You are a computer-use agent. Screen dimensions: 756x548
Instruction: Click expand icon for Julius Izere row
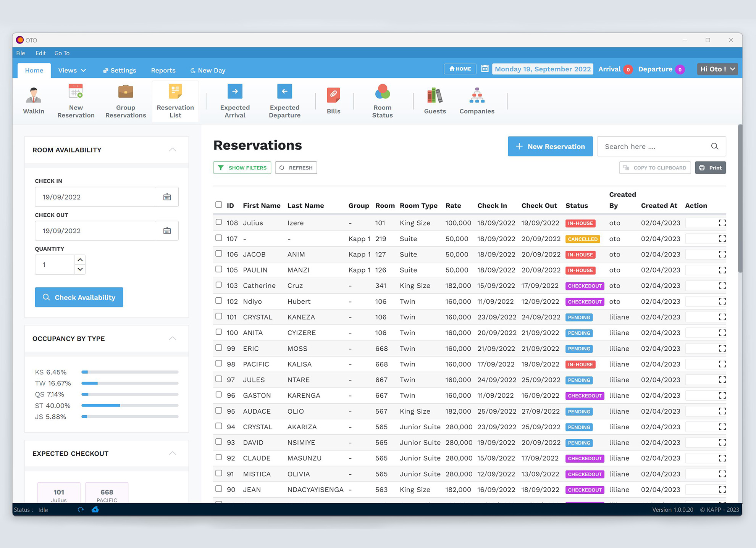click(722, 223)
